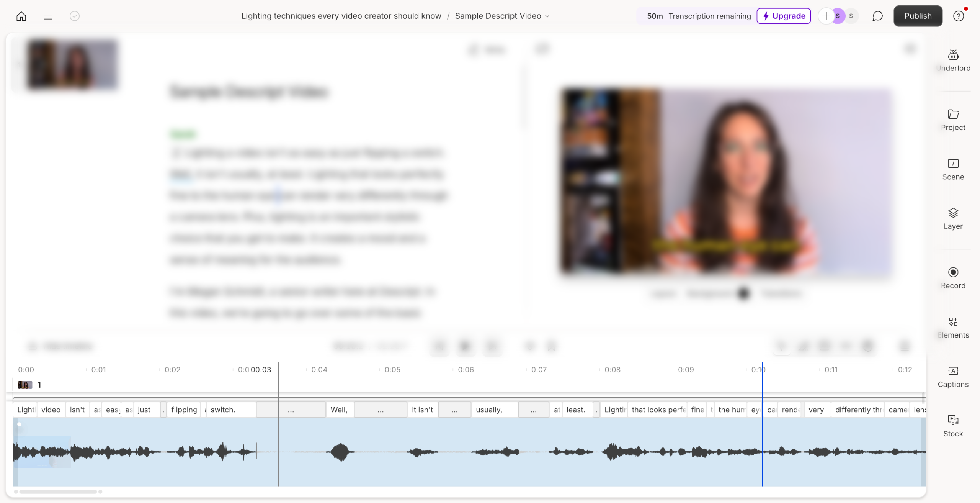Open the Stock media panel

coord(953,426)
